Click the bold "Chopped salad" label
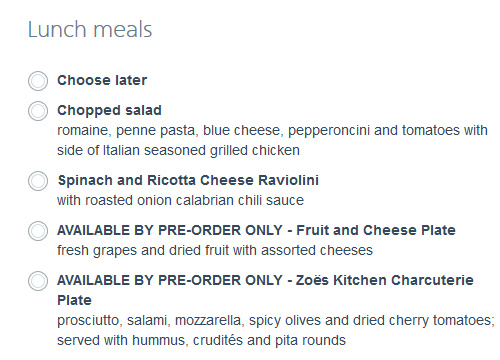500x360 pixels. point(109,110)
